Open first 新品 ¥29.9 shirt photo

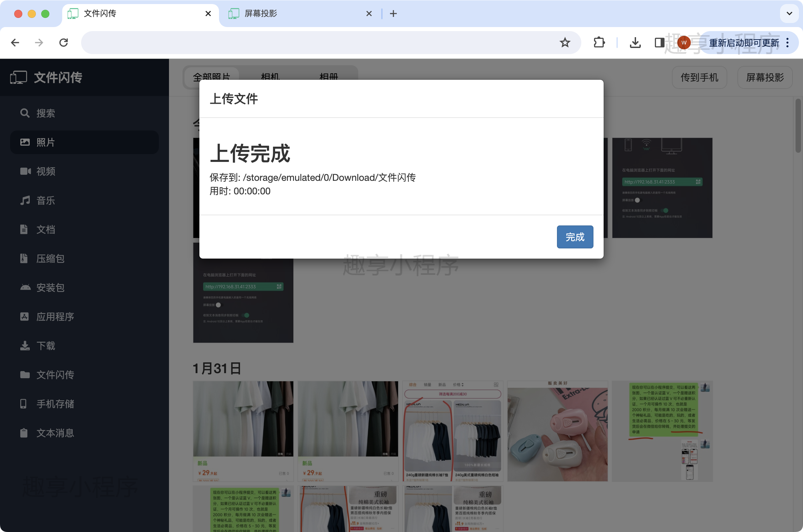(243, 431)
